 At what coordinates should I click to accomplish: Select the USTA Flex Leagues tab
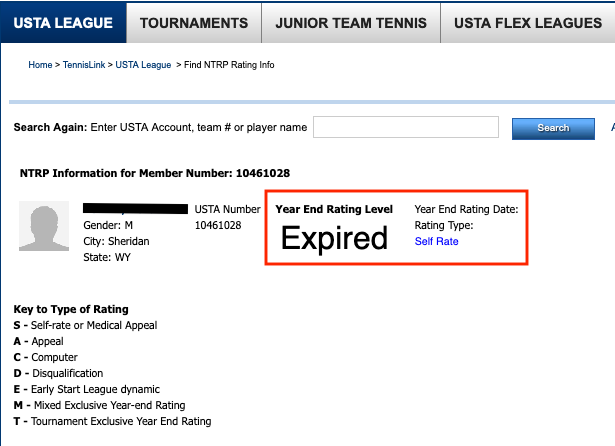(527, 22)
